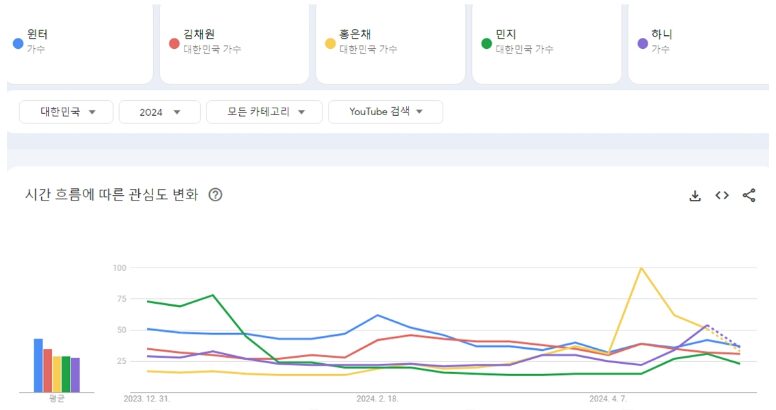Click the purple dot for 하니
The image size is (776, 410).
[642, 43]
